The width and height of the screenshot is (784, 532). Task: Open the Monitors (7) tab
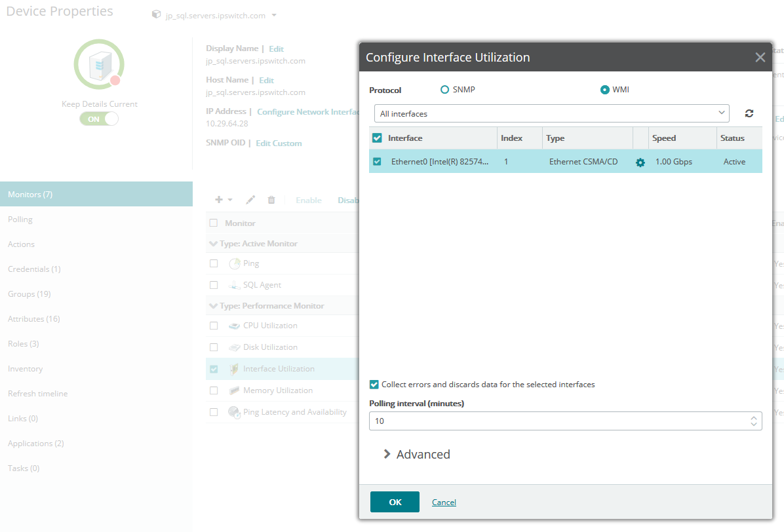96,194
